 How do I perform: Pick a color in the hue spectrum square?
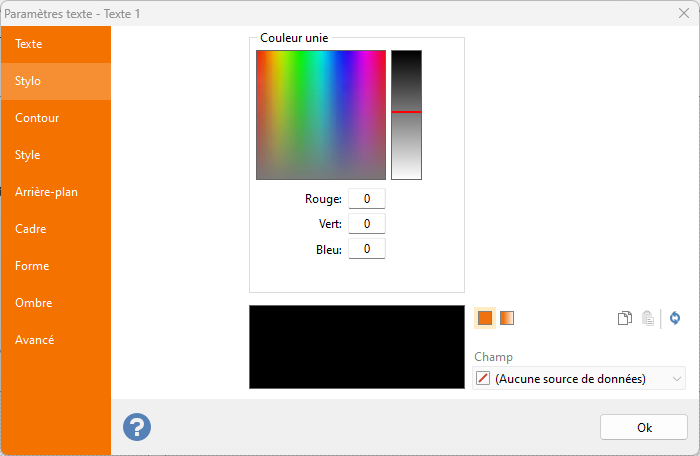point(321,114)
